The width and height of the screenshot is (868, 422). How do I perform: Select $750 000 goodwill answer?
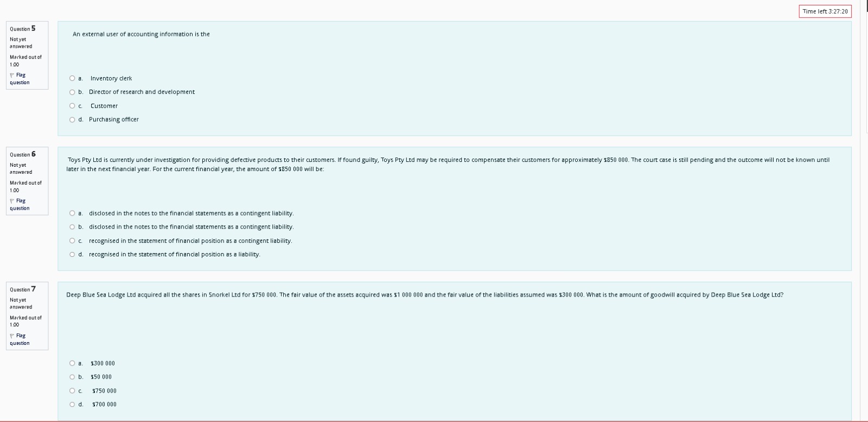tap(72, 390)
